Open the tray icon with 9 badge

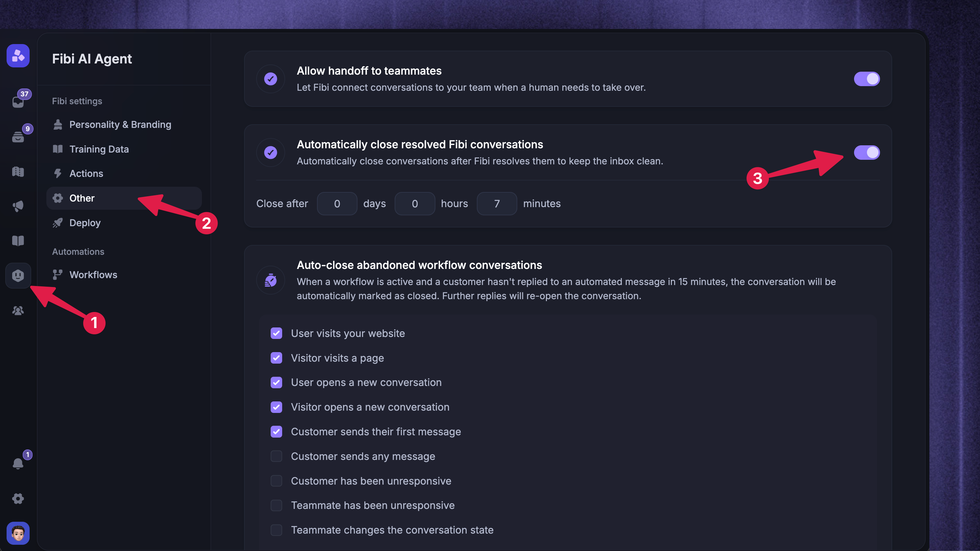tap(18, 137)
